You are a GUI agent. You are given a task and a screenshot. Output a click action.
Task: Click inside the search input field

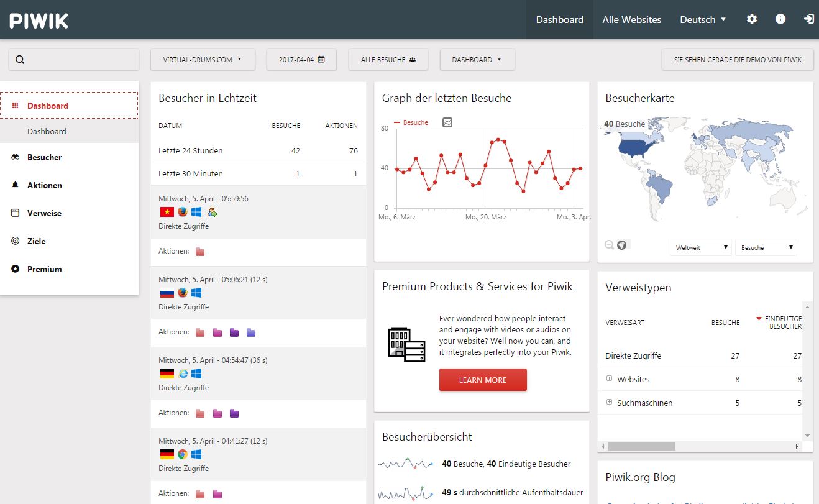pos(74,60)
